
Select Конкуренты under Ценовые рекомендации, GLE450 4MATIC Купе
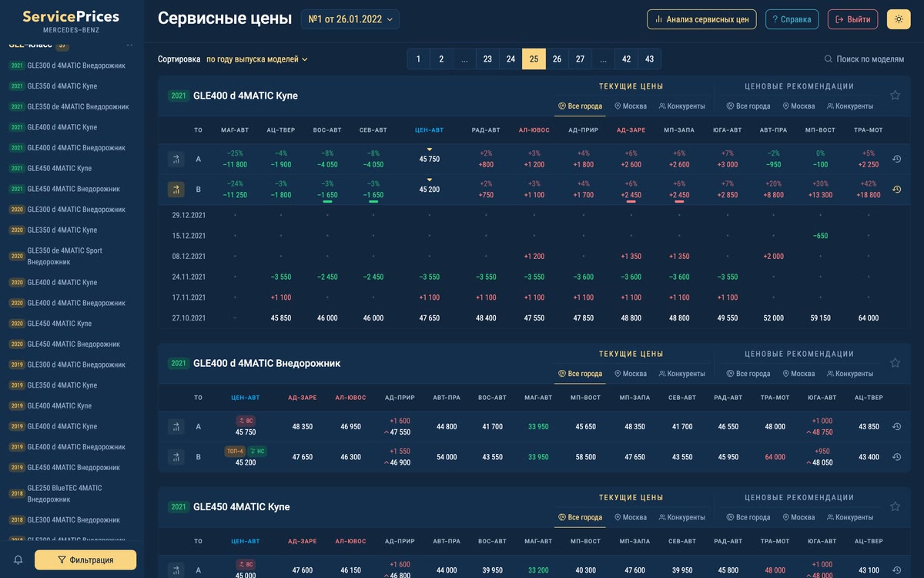(x=850, y=517)
